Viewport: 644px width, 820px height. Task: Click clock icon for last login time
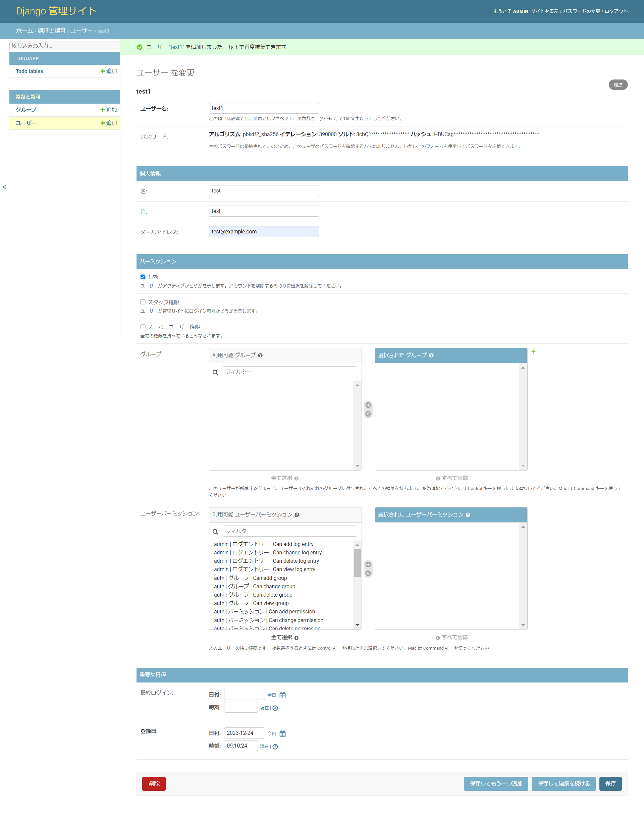pyautogui.click(x=275, y=708)
